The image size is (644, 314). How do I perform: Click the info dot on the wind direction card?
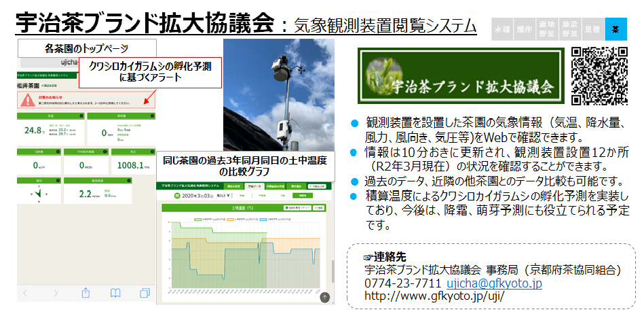(58, 180)
